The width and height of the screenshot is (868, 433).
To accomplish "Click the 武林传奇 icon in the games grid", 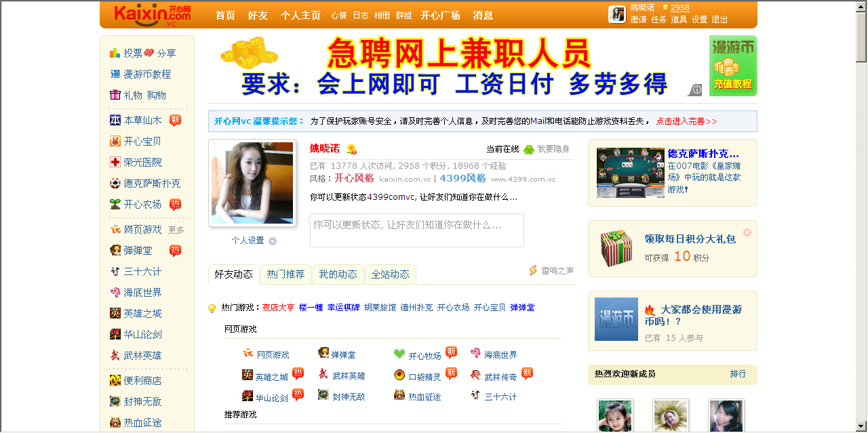I will pyautogui.click(x=475, y=375).
